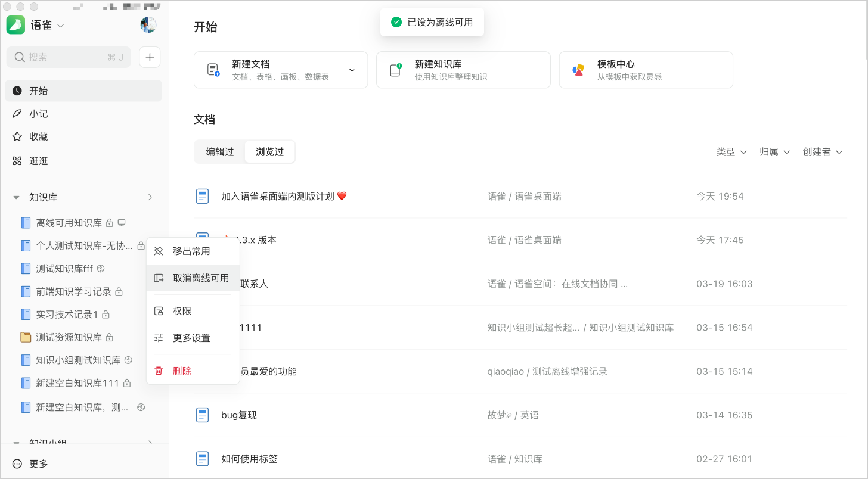
Task: Click 故梦℘ / 英语 location text
Action: pos(513,415)
